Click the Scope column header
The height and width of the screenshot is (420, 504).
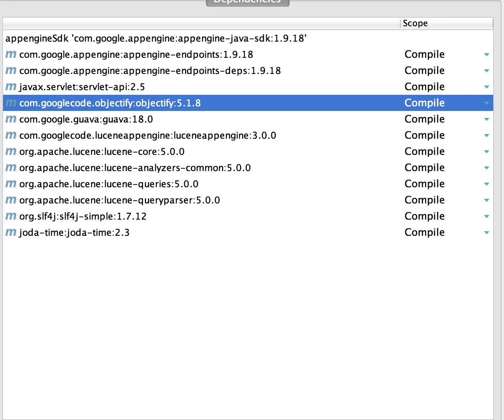point(447,24)
